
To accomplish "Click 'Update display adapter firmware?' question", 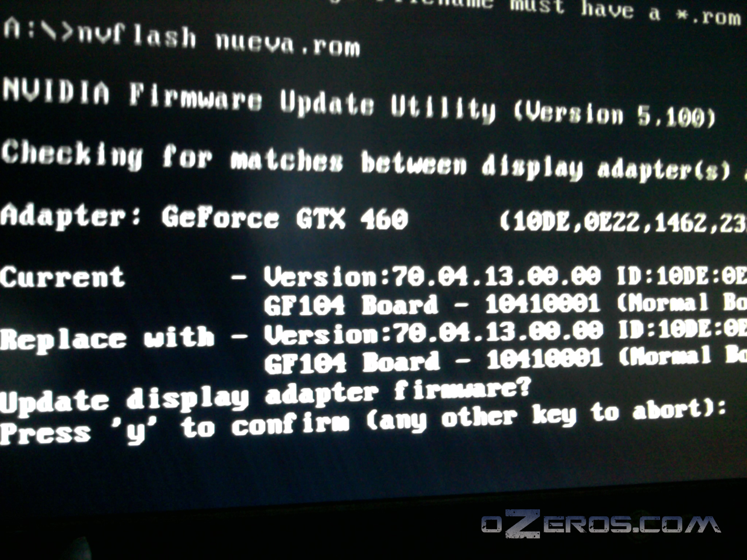I will (266, 397).
